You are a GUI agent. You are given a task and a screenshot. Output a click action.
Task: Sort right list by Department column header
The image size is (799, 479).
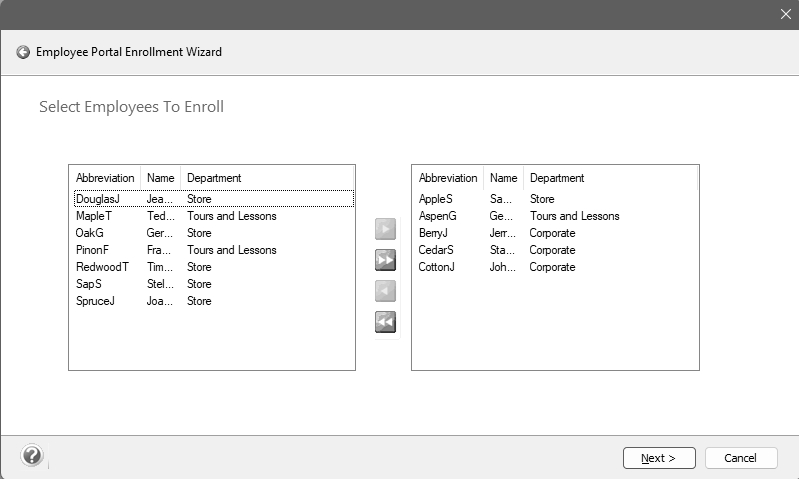coord(557,178)
